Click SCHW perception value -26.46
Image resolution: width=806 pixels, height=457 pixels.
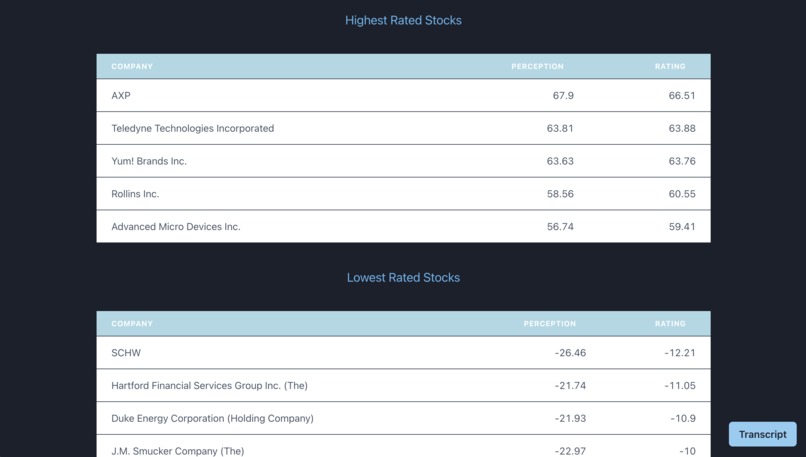pyautogui.click(x=570, y=353)
